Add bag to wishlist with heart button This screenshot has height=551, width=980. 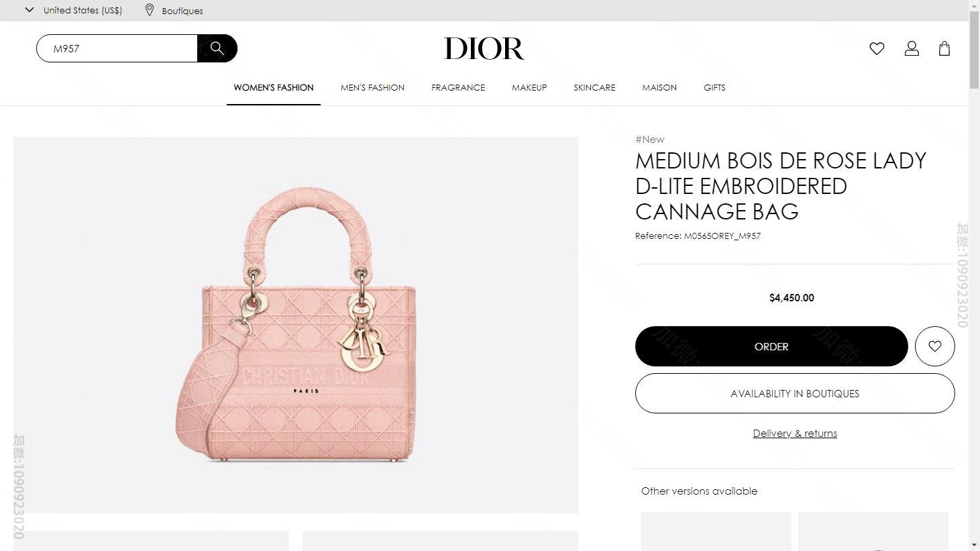[935, 346]
